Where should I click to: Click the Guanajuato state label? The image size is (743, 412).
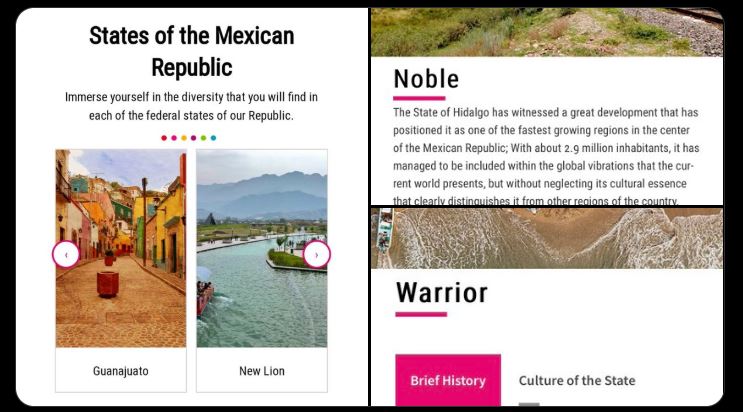pos(121,371)
